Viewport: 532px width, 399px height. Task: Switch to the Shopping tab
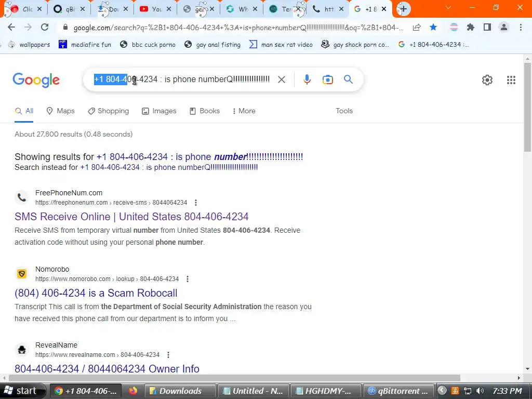coord(108,111)
